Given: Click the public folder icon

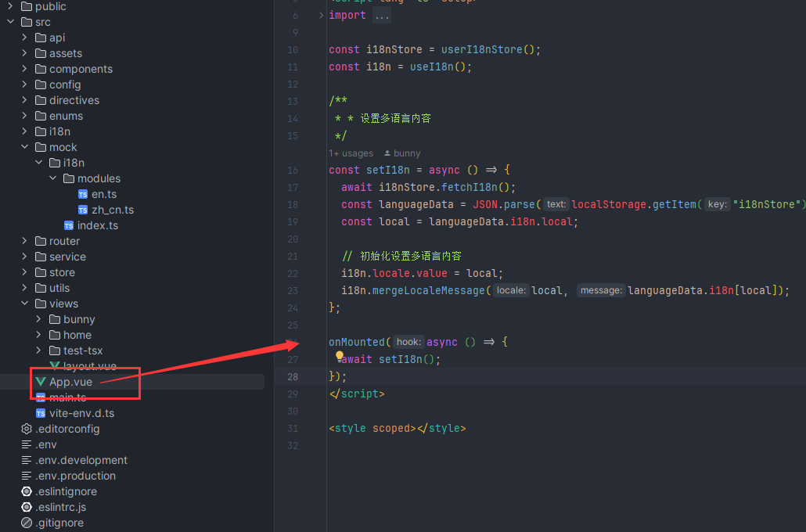Looking at the screenshot, I should point(27,7).
